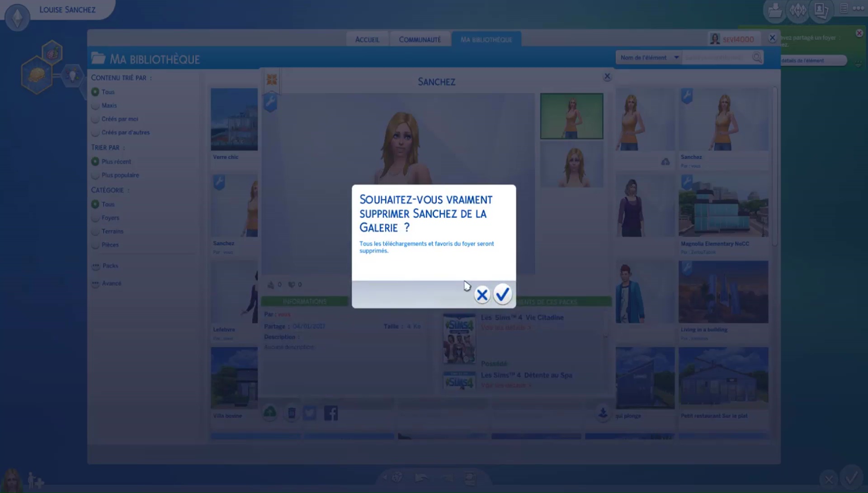Image resolution: width=868 pixels, height=493 pixels.
Task: Click the trash can delete icon
Action: 292,413
